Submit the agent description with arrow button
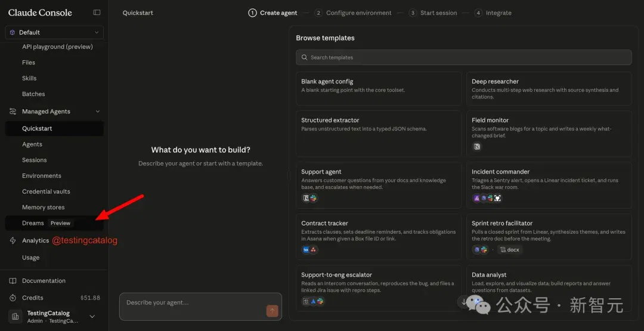Viewport: 644px width, 331px height. [273, 311]
